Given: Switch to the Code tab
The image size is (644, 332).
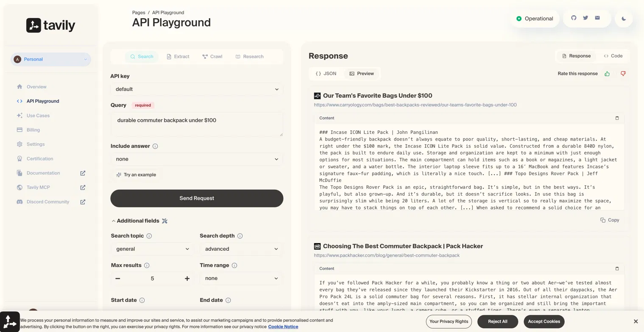Looking at the screenshot, I should pyautogui.click(x=613, y=56).
